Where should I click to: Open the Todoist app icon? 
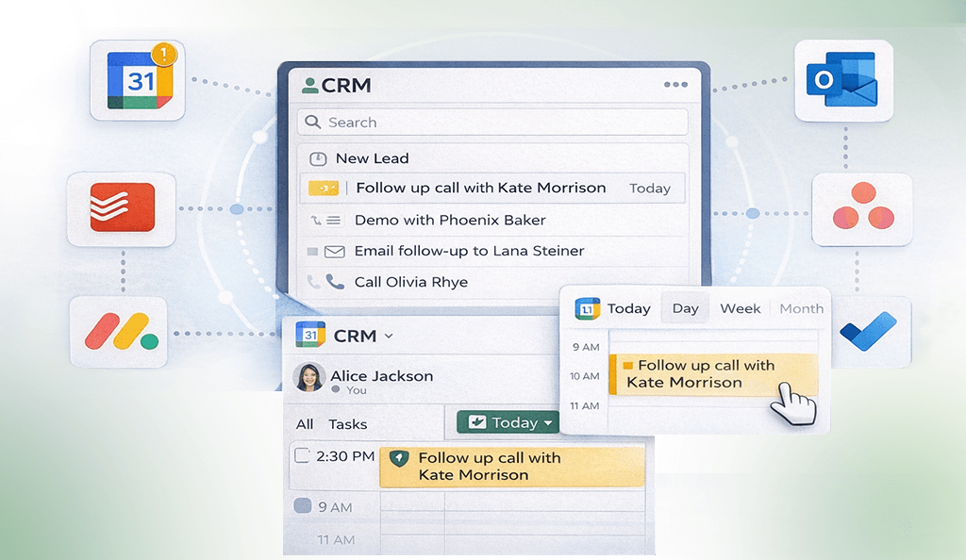tap(120, 208)
